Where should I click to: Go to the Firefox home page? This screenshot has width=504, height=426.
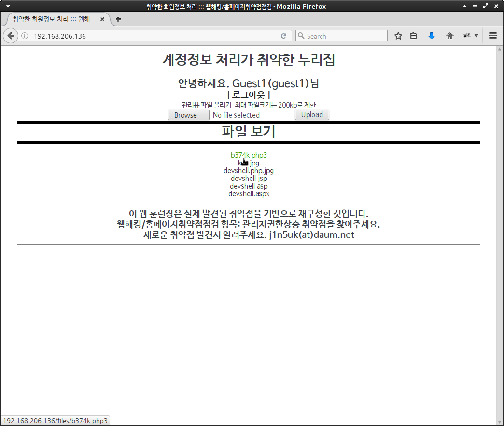[x=449, y=36]
